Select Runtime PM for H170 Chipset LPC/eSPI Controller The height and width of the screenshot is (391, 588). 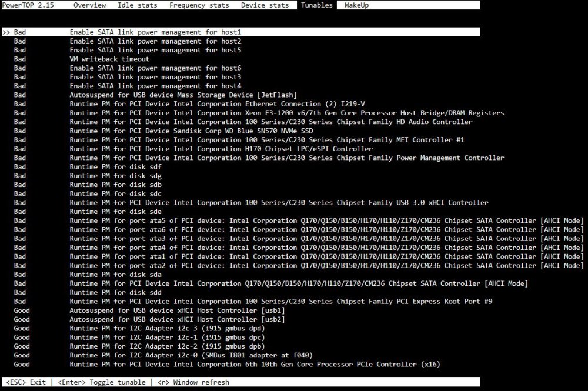coord(193,149)
